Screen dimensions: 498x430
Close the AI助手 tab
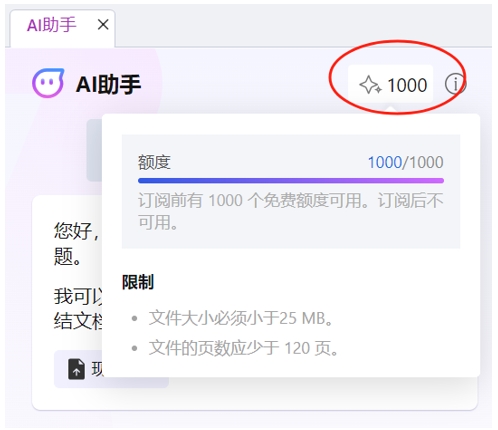point(103,25)
